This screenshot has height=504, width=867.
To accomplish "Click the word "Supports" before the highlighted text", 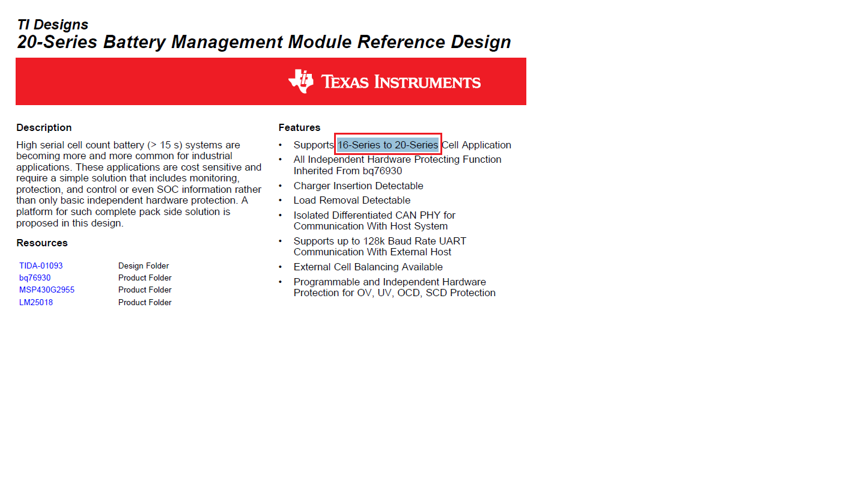I will [x=314, y=145].
